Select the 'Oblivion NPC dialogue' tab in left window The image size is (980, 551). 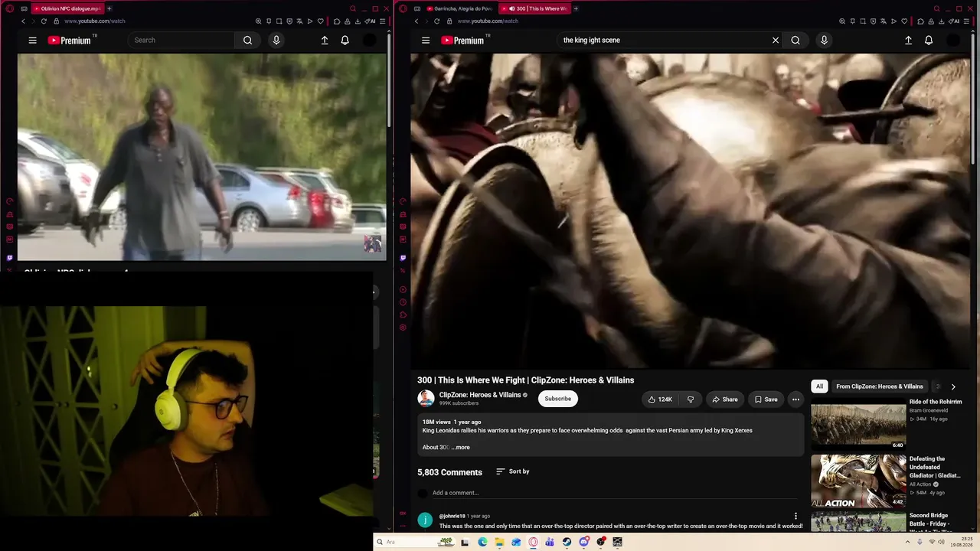[x=66, y=8]
